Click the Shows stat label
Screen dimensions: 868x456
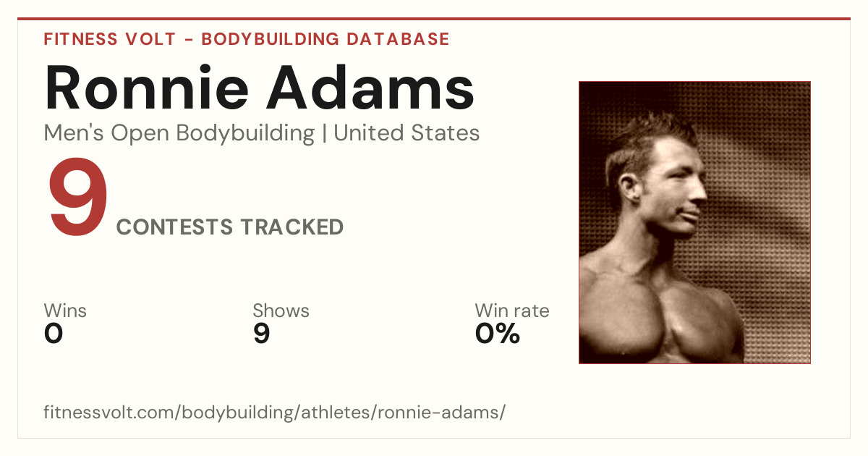(281, 311)
